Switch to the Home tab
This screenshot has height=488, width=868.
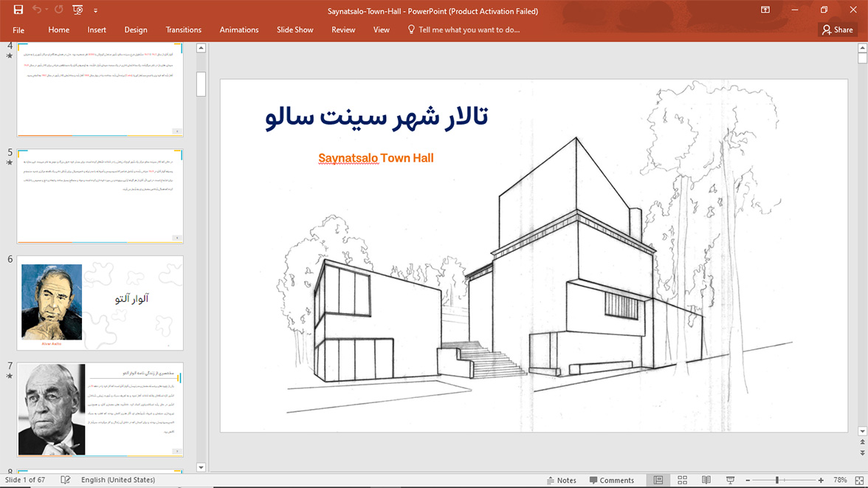pos(59,30)
